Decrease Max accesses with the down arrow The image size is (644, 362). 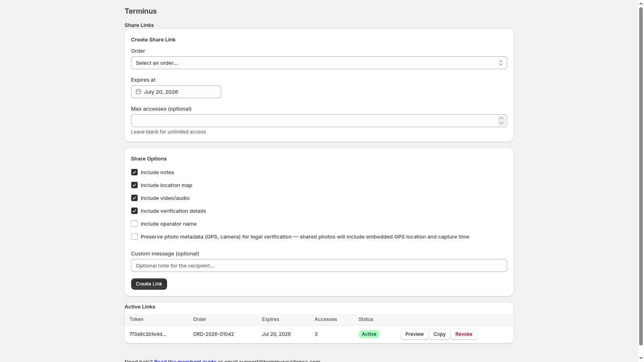(x=501, y=123)
